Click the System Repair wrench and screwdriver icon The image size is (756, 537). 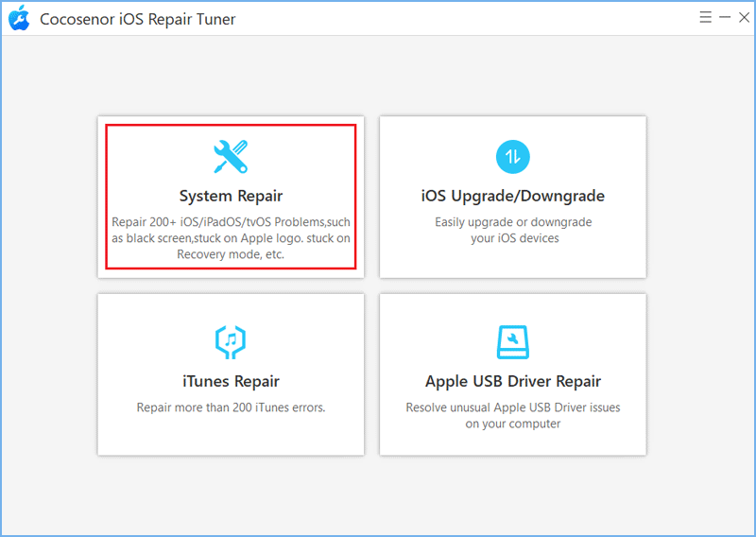click(x=231, y=156)
